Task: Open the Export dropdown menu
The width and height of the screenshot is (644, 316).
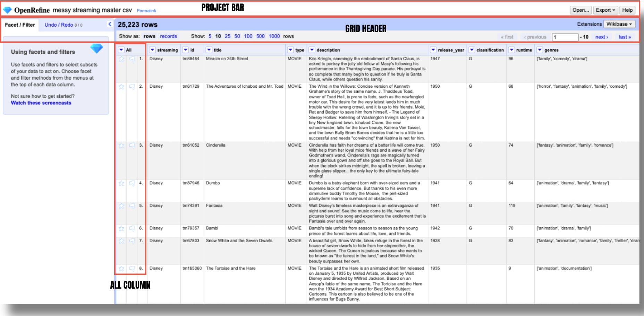Action: pos(605,10)
